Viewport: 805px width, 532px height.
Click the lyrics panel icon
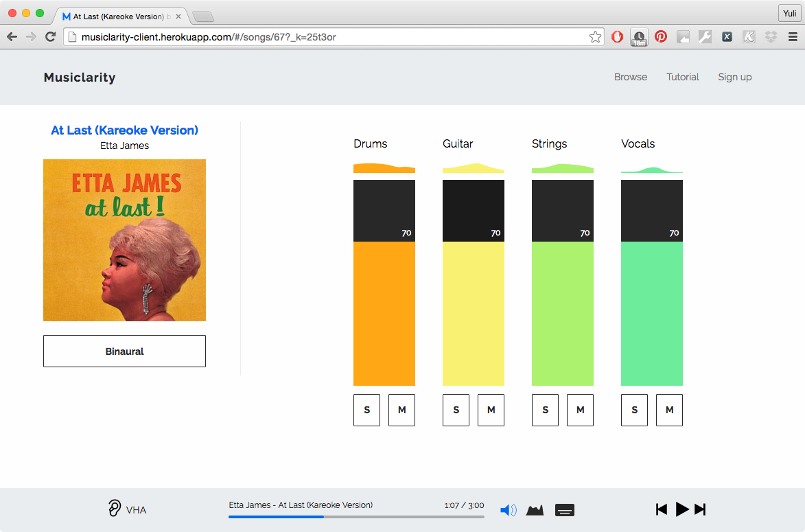[565, 510]
